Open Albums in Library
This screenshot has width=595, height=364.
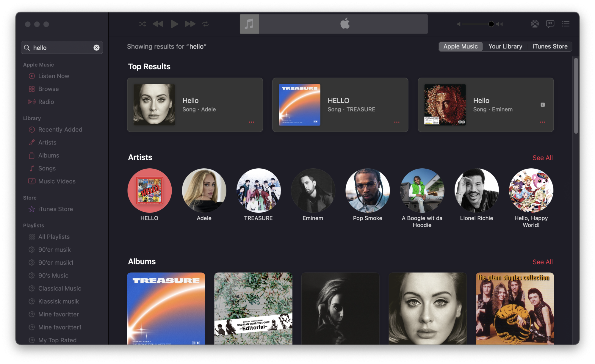click(x=48, y=156)
